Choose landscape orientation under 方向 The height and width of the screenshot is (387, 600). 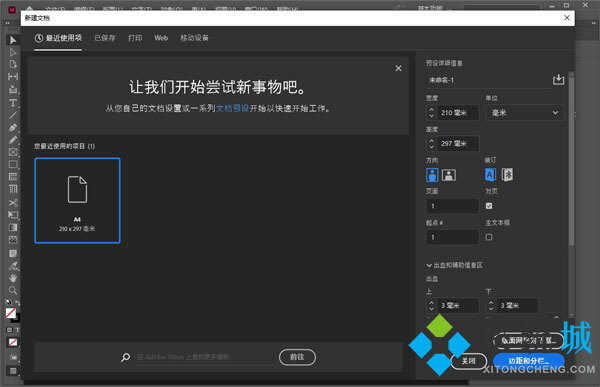[449, 175]
